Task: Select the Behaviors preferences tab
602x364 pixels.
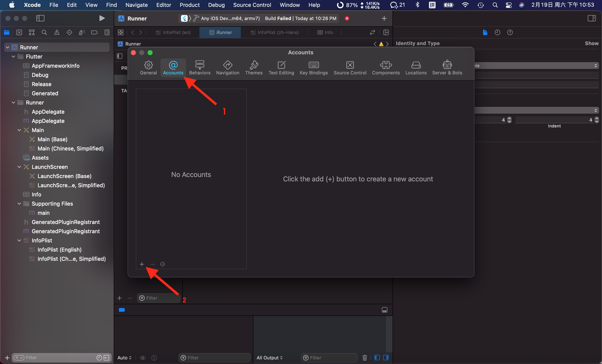Action: 200,68
